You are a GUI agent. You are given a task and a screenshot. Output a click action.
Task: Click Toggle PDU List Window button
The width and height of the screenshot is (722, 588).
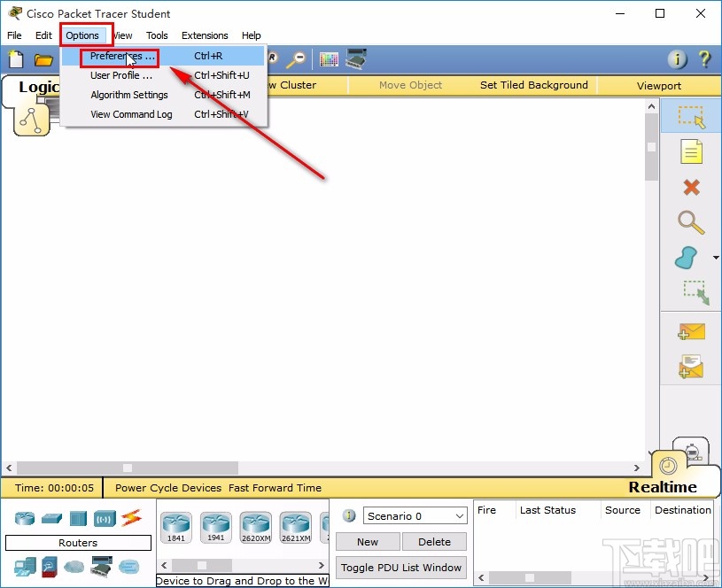point(401,568)
